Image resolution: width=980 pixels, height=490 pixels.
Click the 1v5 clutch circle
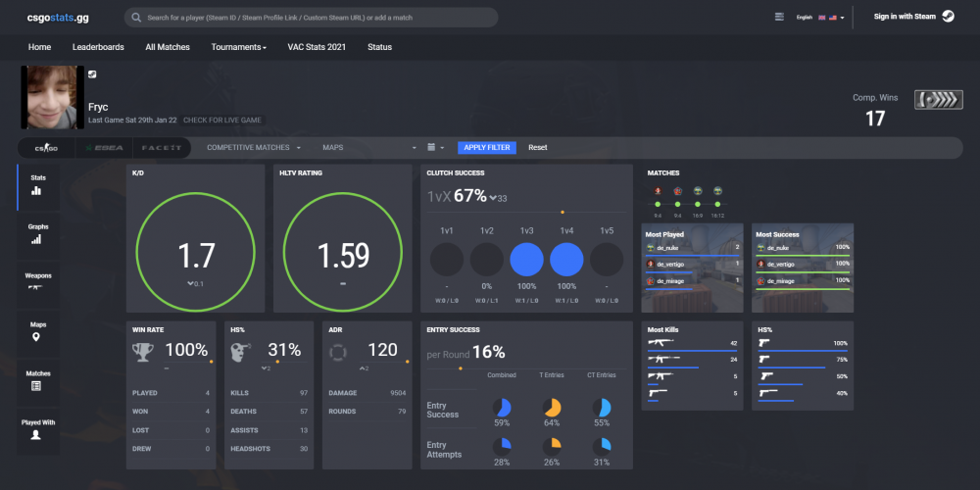tap(607, 260)
